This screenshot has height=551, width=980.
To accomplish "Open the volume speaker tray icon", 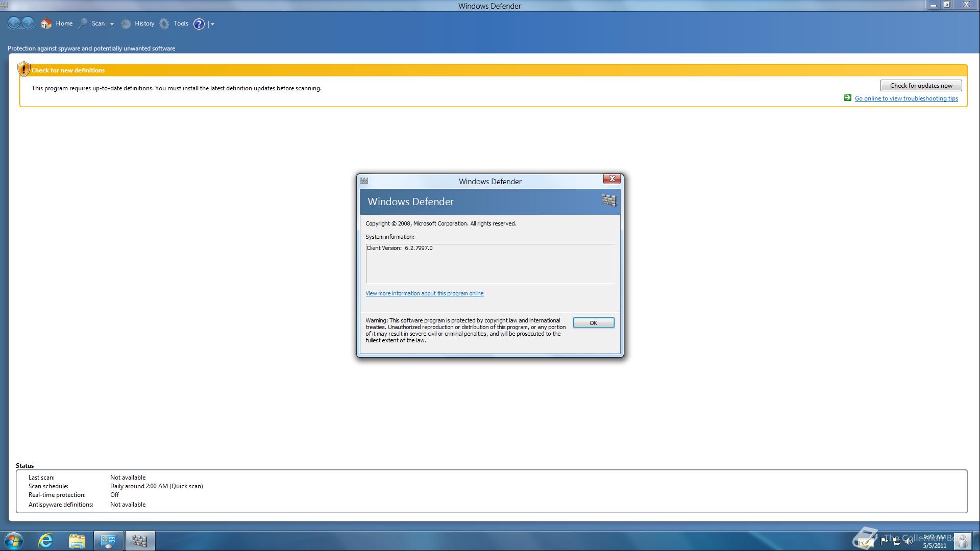I will click(x=909, y=541).
